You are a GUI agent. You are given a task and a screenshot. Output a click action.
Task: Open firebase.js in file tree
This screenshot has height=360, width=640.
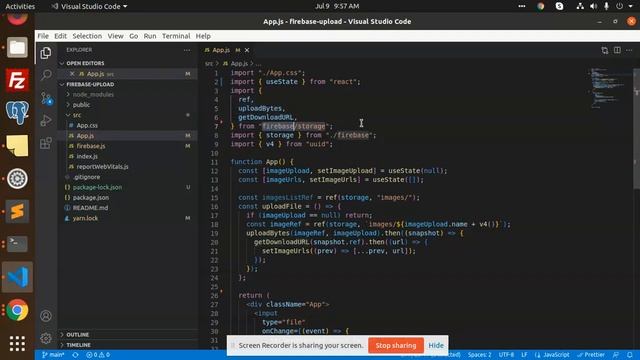[91, 146]
